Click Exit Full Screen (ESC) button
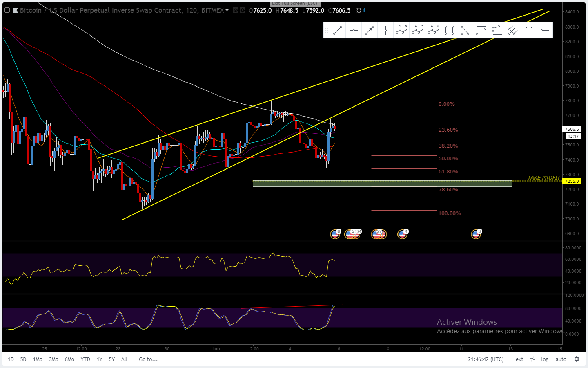Image resolution: width=588 pixels, height=368 pixels. 294,3
